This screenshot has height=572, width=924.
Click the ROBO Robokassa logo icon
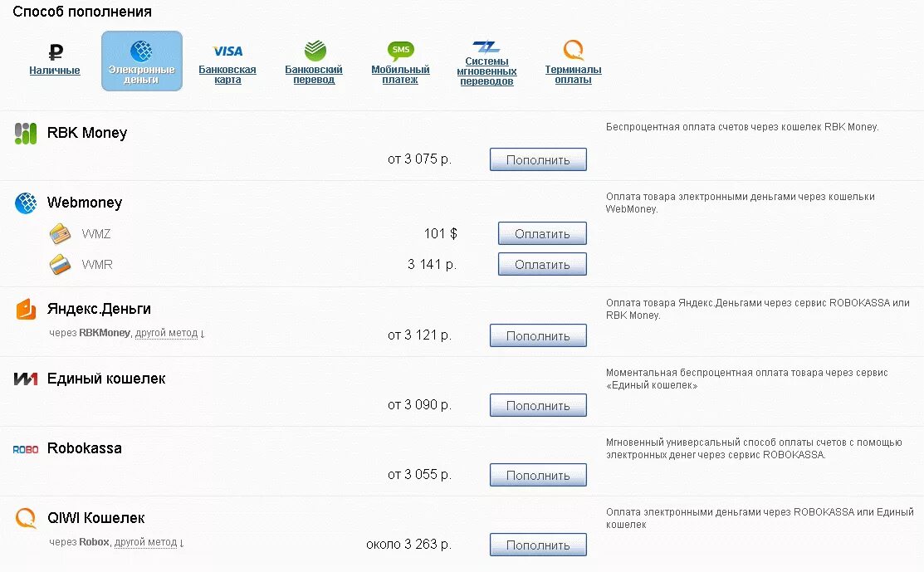[x=26, y=449]
